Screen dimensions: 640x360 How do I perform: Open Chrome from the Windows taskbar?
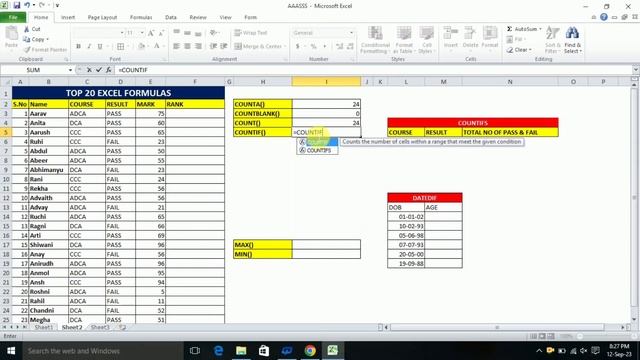click(x=310, y=350)
